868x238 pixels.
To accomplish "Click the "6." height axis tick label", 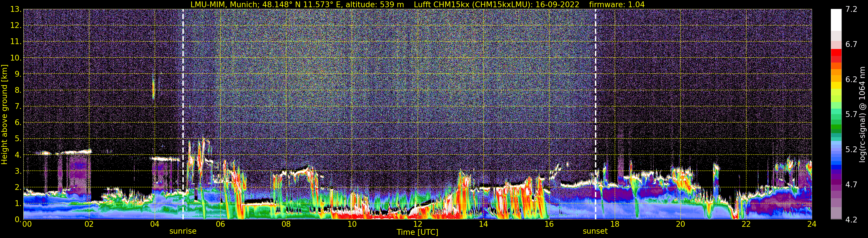I will click(x=18, y=122).
